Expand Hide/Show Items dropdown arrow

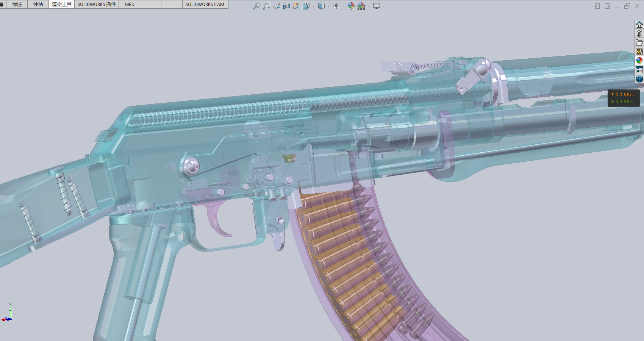click(x=344, y=6)
